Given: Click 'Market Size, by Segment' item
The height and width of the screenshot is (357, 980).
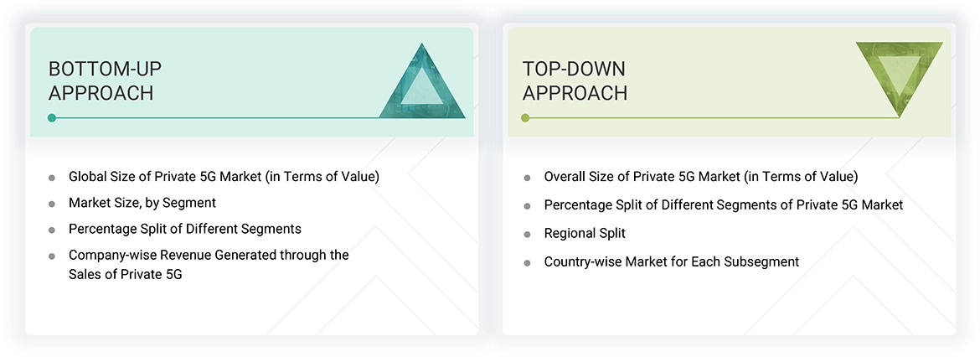Looking at the screenshot, I should click(x=142, y=203).
